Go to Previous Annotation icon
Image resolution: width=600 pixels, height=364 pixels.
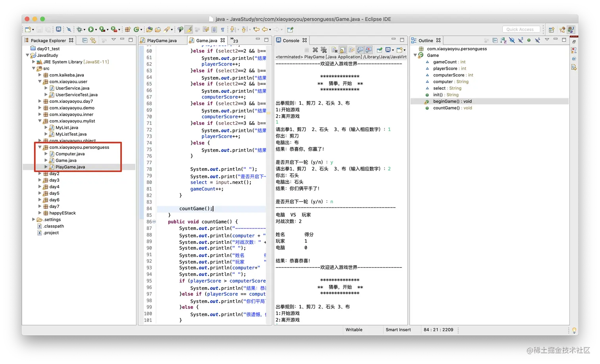244,29
